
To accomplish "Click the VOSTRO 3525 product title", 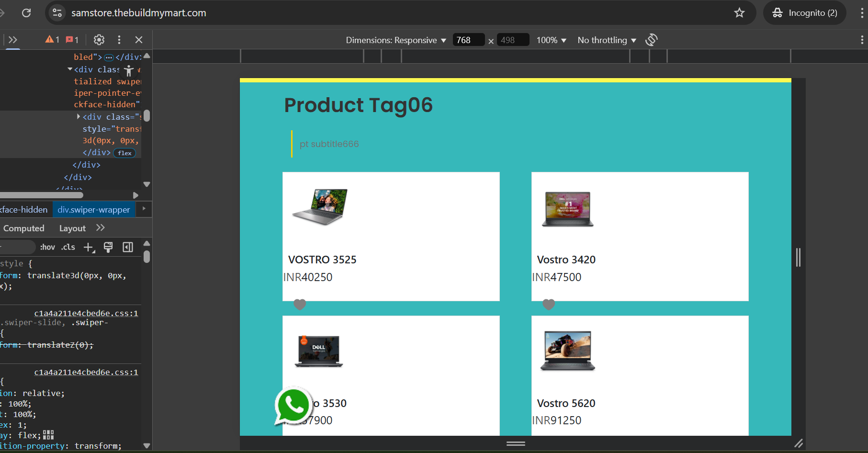I will point(322,260).
